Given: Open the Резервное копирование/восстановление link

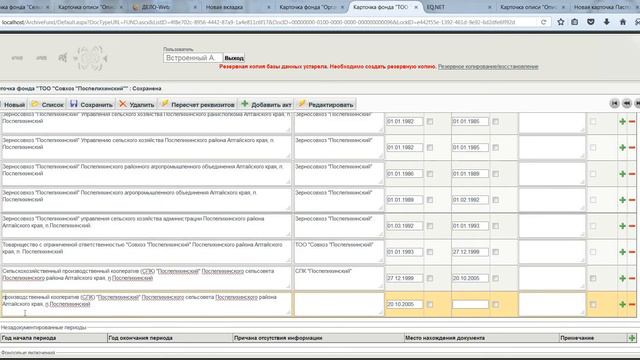Looking at the screenshot, I should (x=488, y=67).
